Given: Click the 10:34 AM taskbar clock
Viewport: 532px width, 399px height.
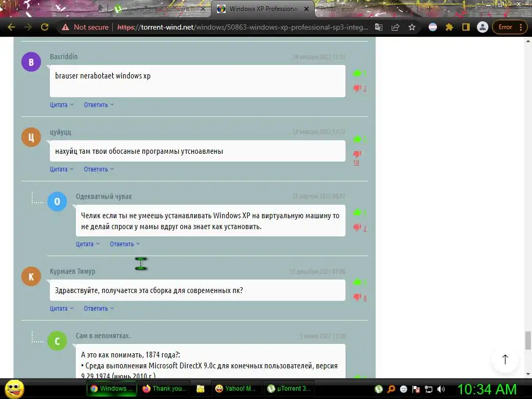Looking at the screenshot, I should point(487,389).
